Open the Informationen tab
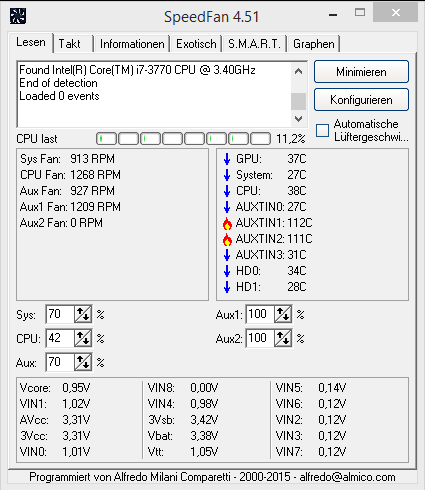 point(132,44)
